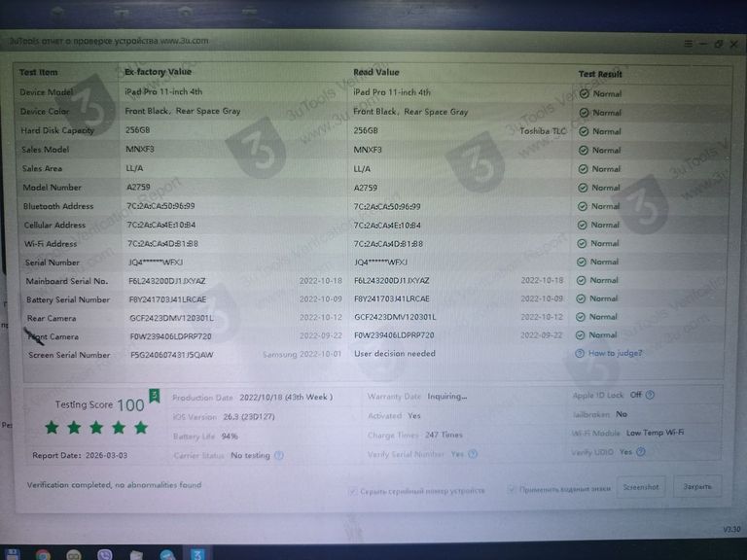The height and width of the screenshot is (560, 747).
Task: Click the Normal check icon for Device Color
Action: (x=584, y=113)
